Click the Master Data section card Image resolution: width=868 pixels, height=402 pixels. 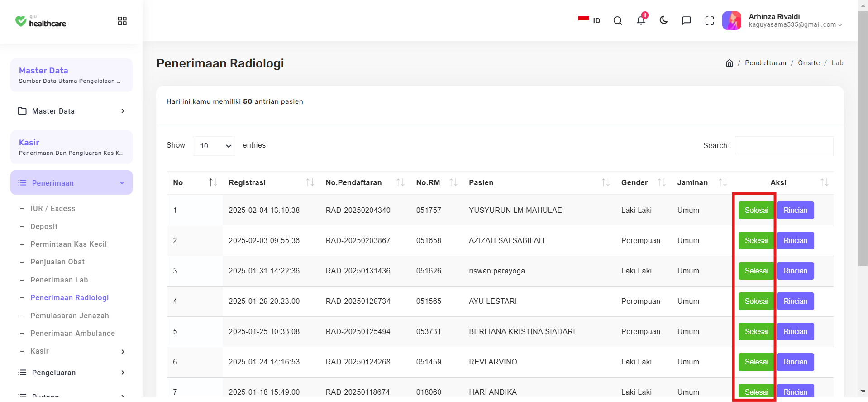coord(72,75)
